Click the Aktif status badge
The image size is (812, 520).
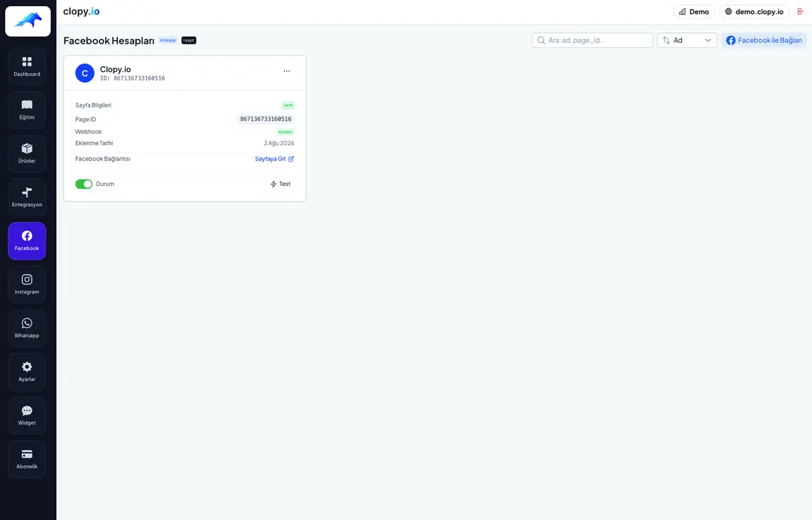[288, 105]
